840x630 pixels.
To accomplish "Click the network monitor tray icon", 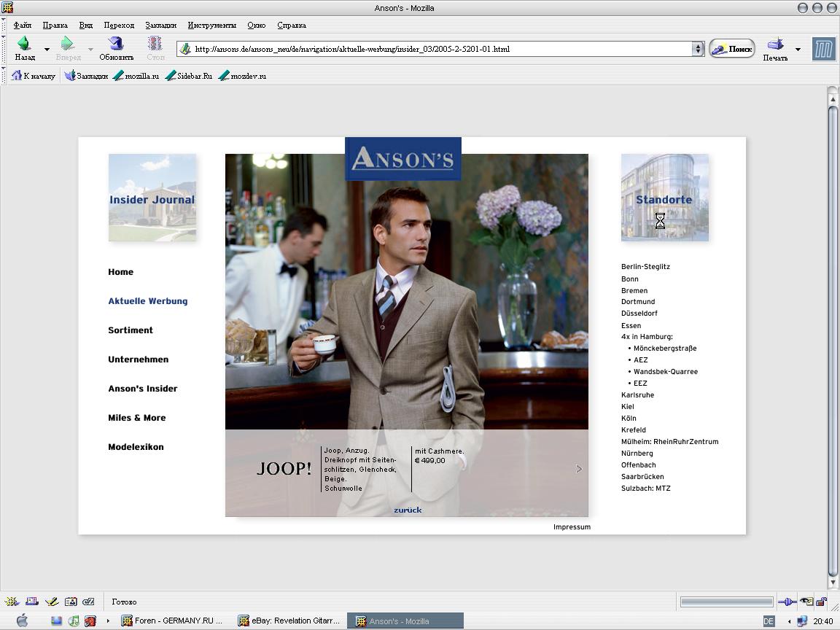I will (x=802, y=621).
